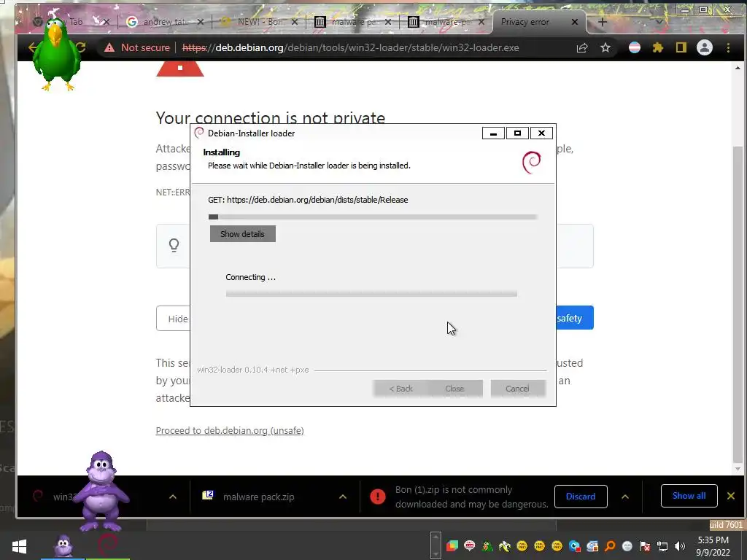
Task: Close the NEW! - Bon tab
Action: coord(295,22)
